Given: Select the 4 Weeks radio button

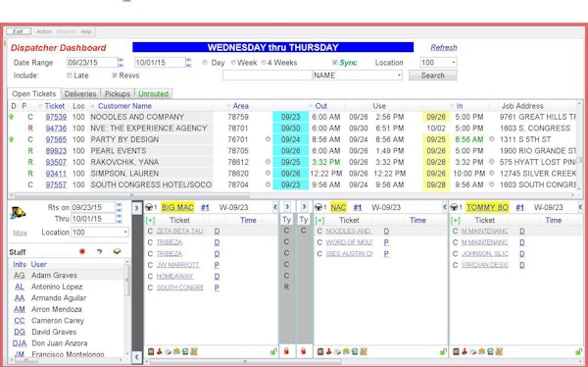Looking at the screenshot, I should point(264,63).
